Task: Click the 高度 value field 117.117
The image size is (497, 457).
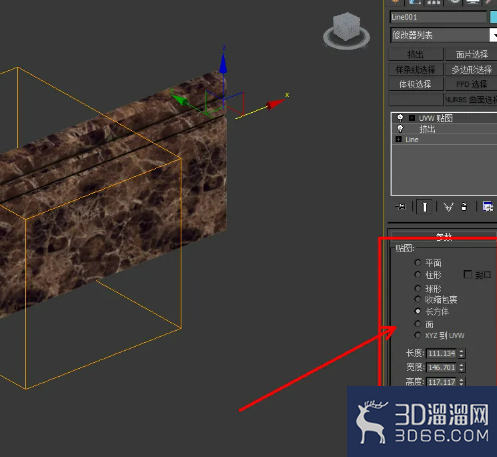Action: pos(442,382)
